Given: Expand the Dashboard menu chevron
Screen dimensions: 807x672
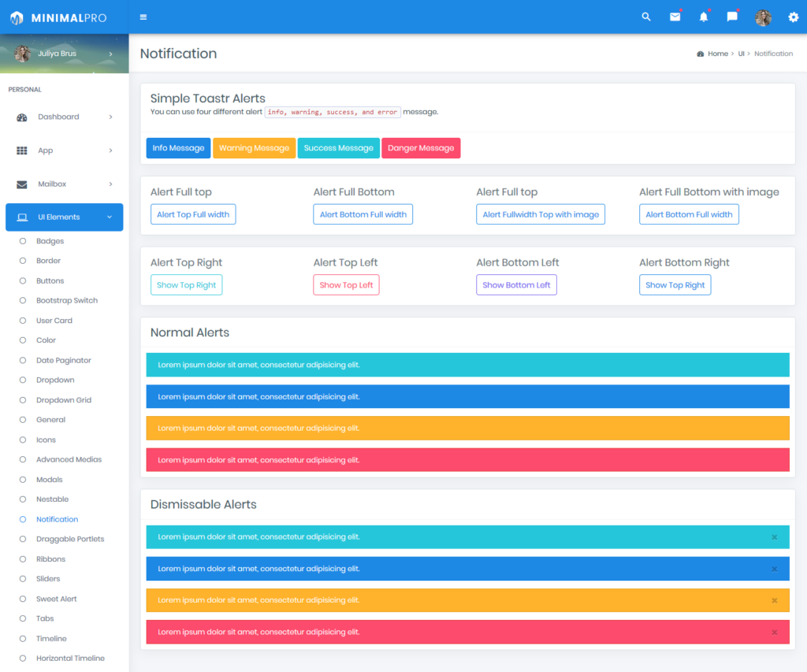Looking at the screenshot, I should point(110,117).
